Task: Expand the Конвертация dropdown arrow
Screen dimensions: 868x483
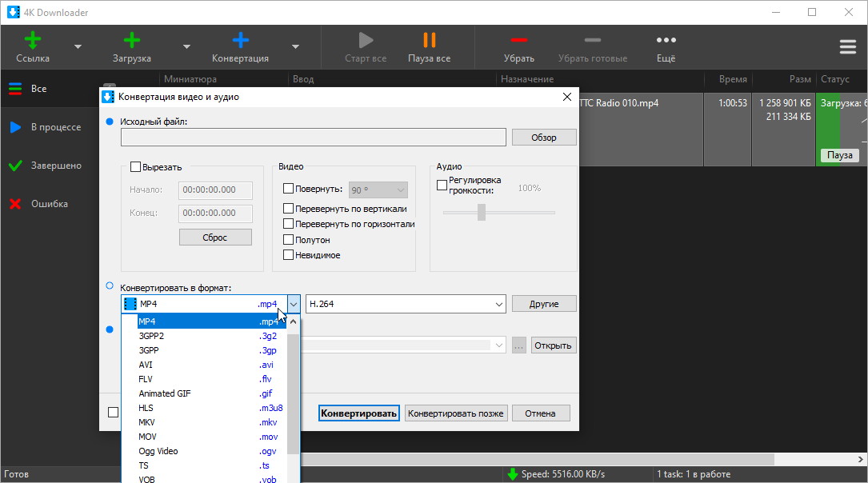Action: pos(296,47)
